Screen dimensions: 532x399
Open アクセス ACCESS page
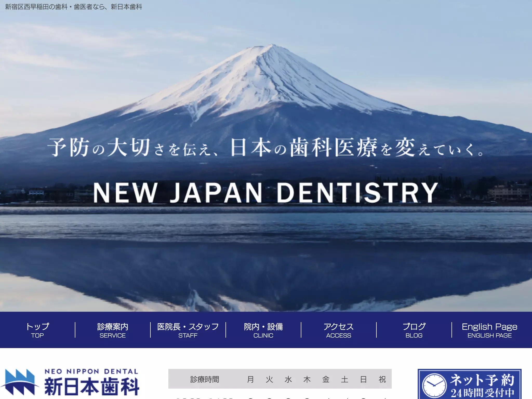[339, 330]
